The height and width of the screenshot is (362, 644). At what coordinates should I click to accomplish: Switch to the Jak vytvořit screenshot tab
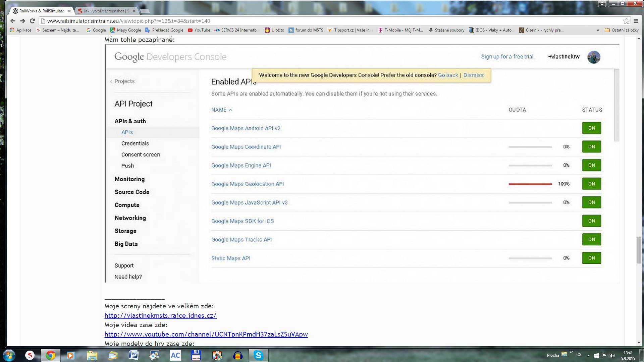click(106, 11)
